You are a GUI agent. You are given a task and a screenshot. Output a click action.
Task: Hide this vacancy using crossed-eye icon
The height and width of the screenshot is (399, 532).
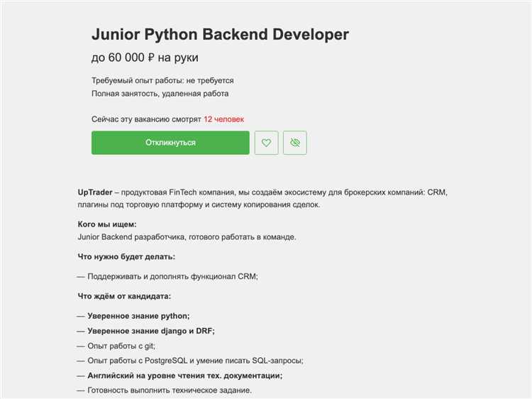[295, 143]
